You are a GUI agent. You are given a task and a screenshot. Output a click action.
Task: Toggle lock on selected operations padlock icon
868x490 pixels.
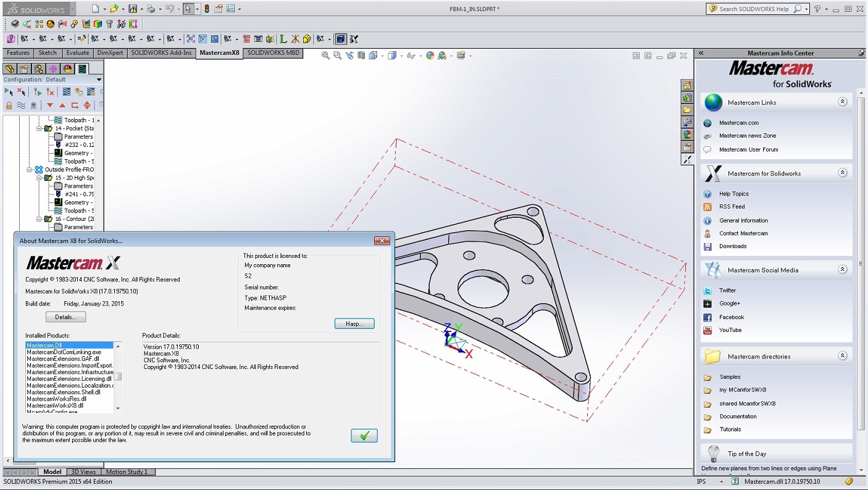pyautogui.click(x=9, y=106)
